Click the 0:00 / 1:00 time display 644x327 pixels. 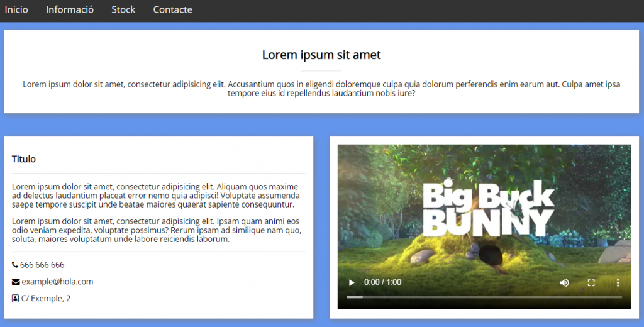point(383,282)
